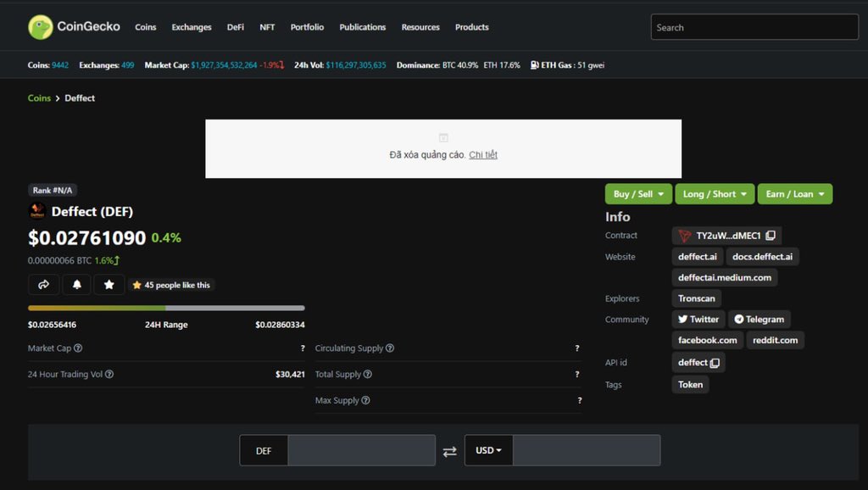
Task: Click the Chi tiết ad details link
Action: [483, 155]
